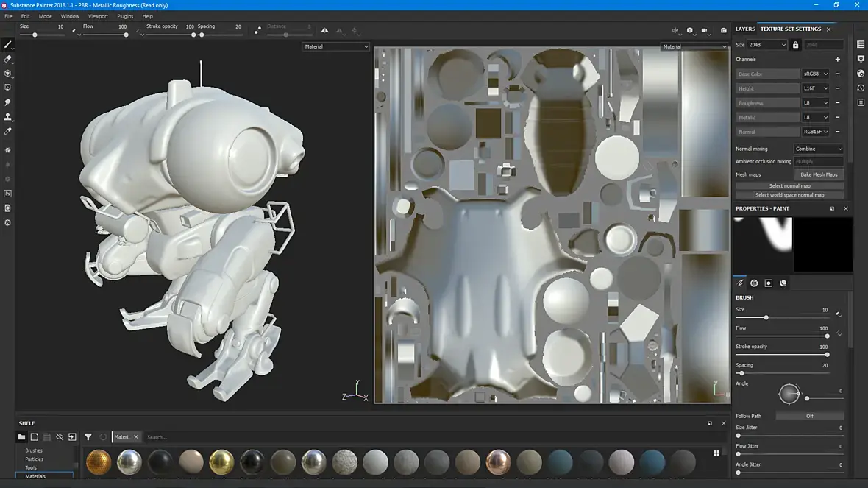
Task: Select the Eraser tool in left toolbar
Action: click(x=8, y=59)
